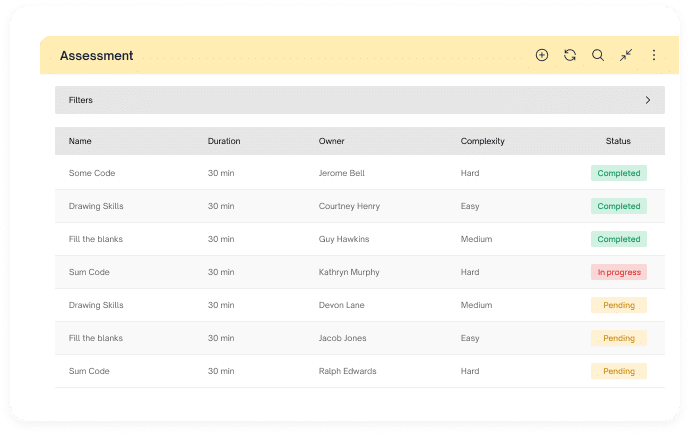The image size is (690, 435).
Task: Expand the Filters chevron arrow
Action: pos(648,100)
